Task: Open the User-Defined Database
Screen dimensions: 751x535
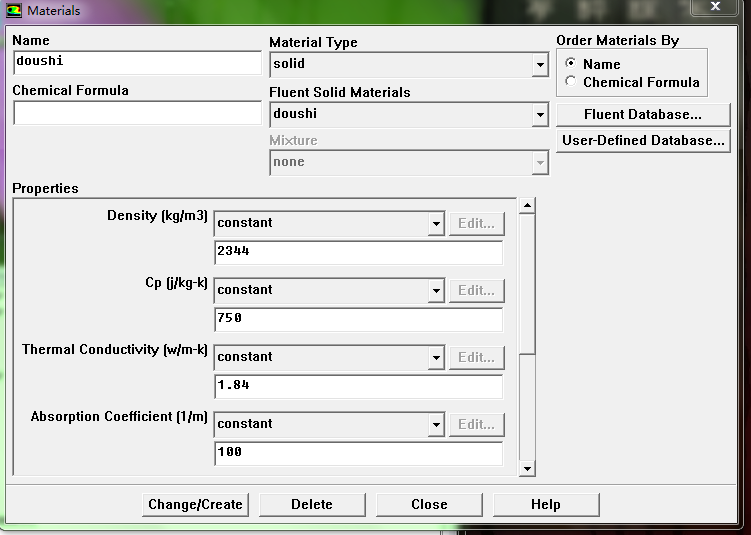Action: pyautogui.click(x=642, y=141)
